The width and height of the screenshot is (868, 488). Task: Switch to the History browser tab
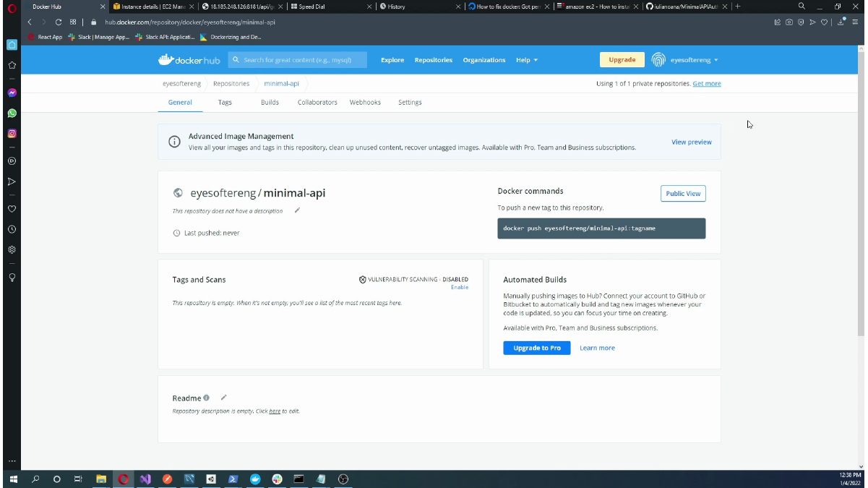click(x=419, y=7)
